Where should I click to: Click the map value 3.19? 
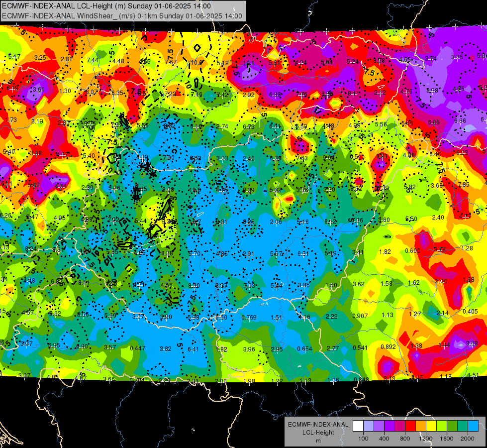pyautogui.click(x=37, y=121)
